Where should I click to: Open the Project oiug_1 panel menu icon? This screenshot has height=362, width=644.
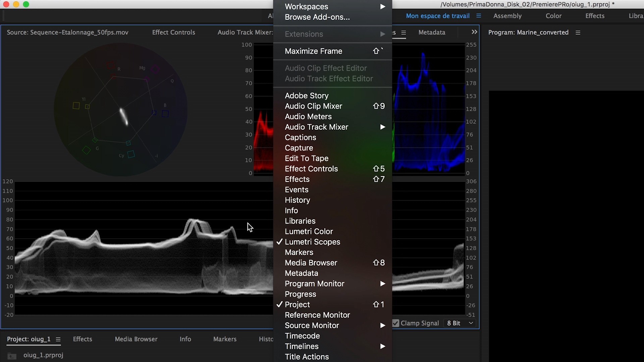tap(58, 339)
